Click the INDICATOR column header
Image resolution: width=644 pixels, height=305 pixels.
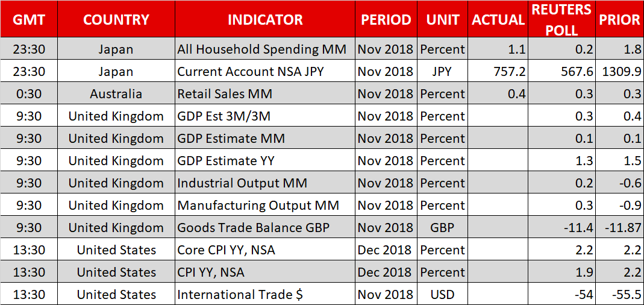265,19
